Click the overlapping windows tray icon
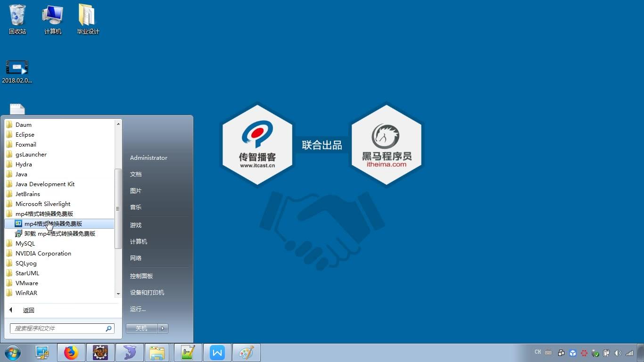 tap(561, 353)
